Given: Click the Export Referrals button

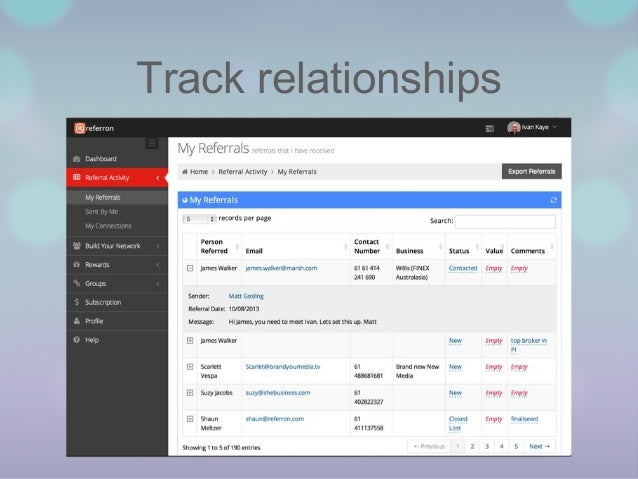Looking at the screenshot, I should click(x=532, y=171).
